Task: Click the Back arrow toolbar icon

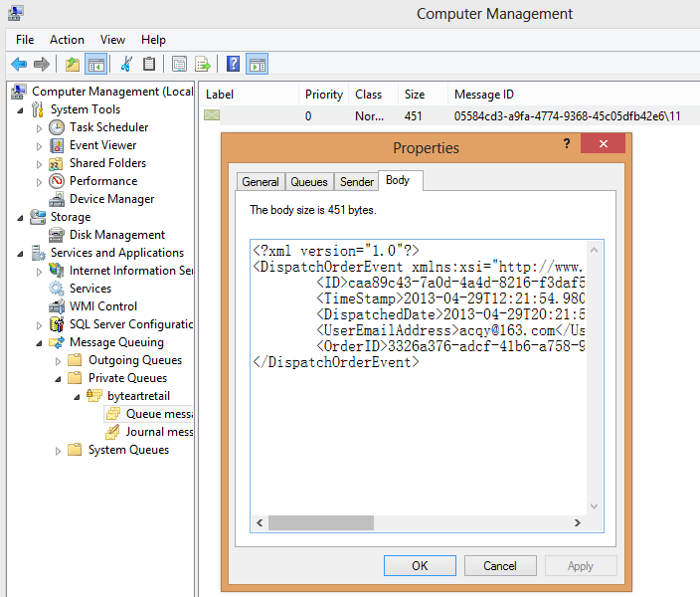Action: click(x=19, y=65)
